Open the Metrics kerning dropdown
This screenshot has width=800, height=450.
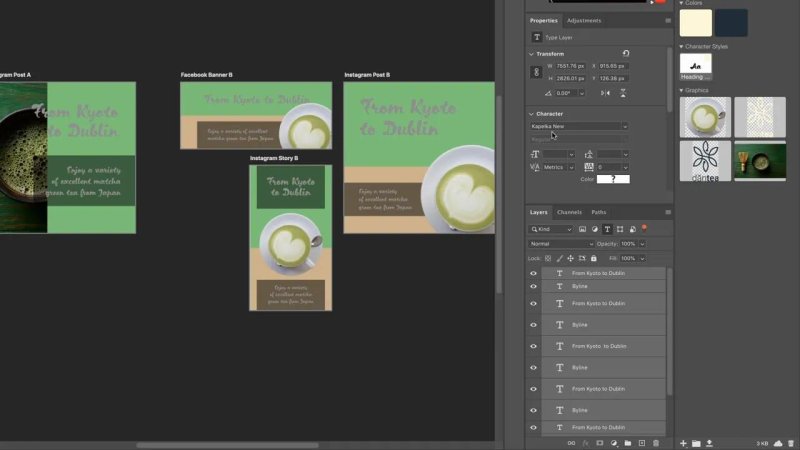click(571, 167)
